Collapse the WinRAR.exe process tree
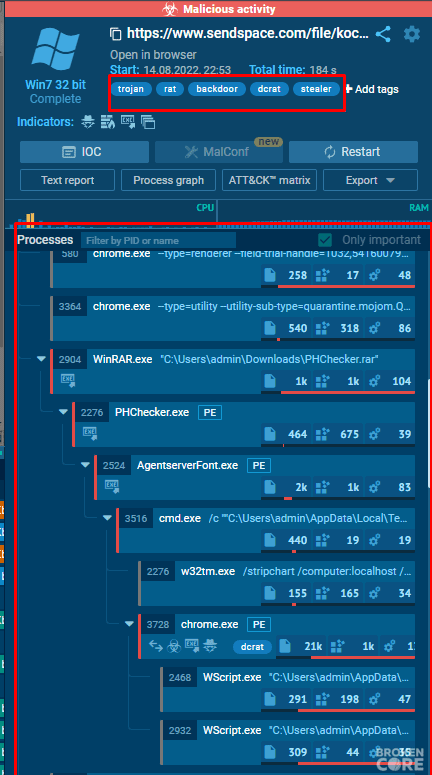This screenshot has height=775, width=432. click(x=42, y=359)
